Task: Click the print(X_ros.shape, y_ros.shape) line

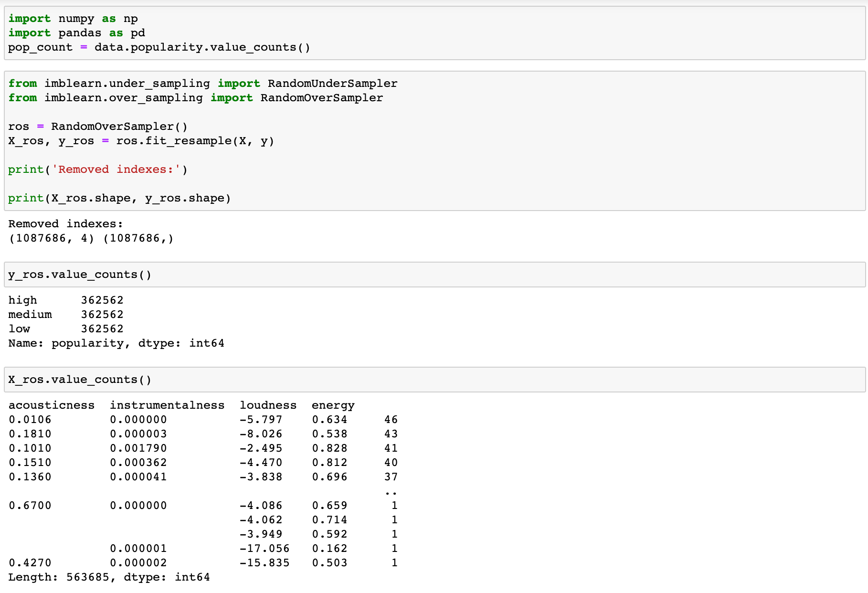Action: click(119, 198)
